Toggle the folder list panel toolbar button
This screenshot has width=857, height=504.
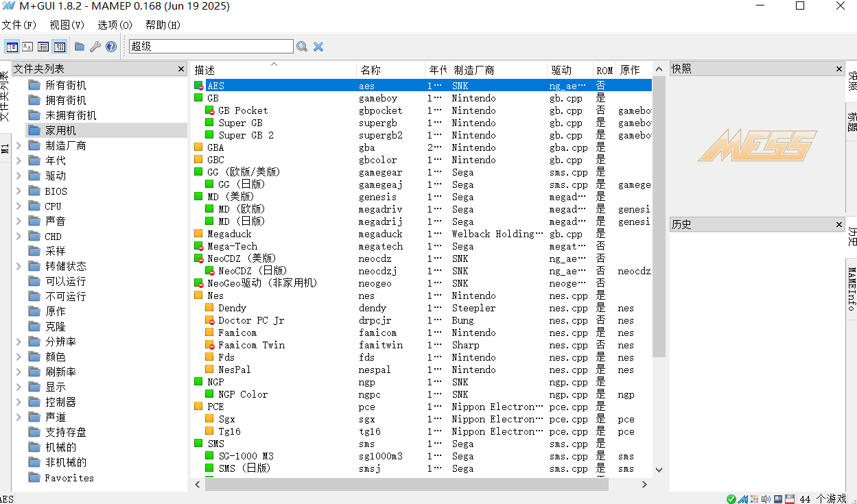(x=12, y=47)
